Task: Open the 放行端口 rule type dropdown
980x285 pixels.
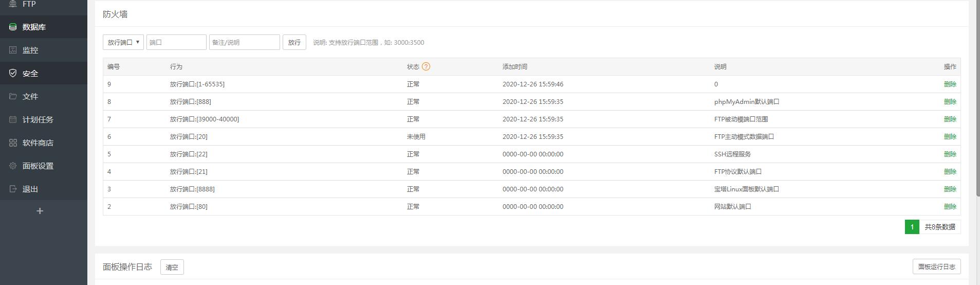Action: coord(123,42)
